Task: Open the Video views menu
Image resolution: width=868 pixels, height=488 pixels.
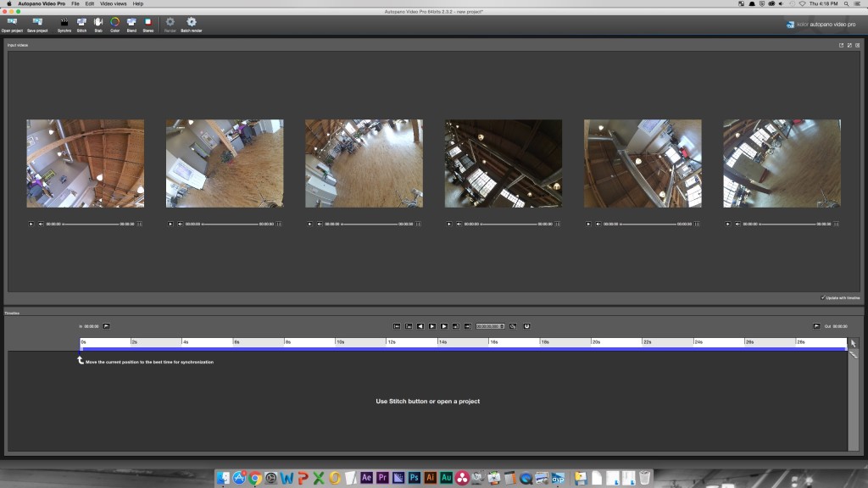Action: click(x=113, y=3)
